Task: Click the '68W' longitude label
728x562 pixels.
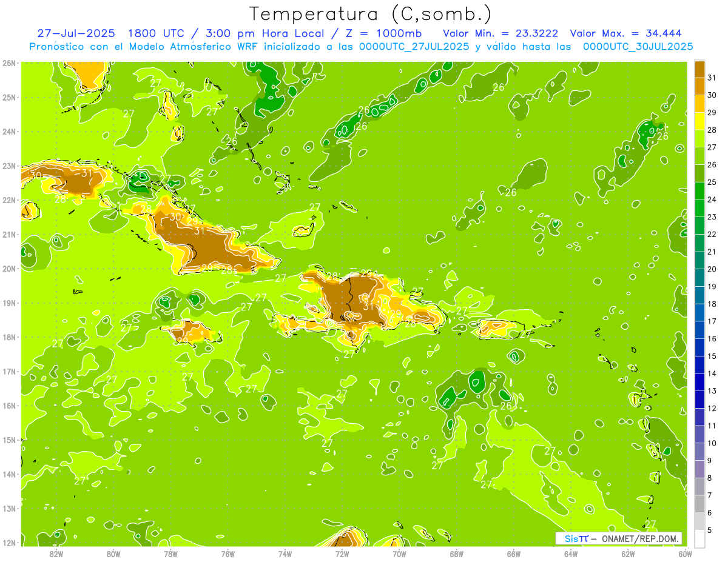Action: coord(457,554)
